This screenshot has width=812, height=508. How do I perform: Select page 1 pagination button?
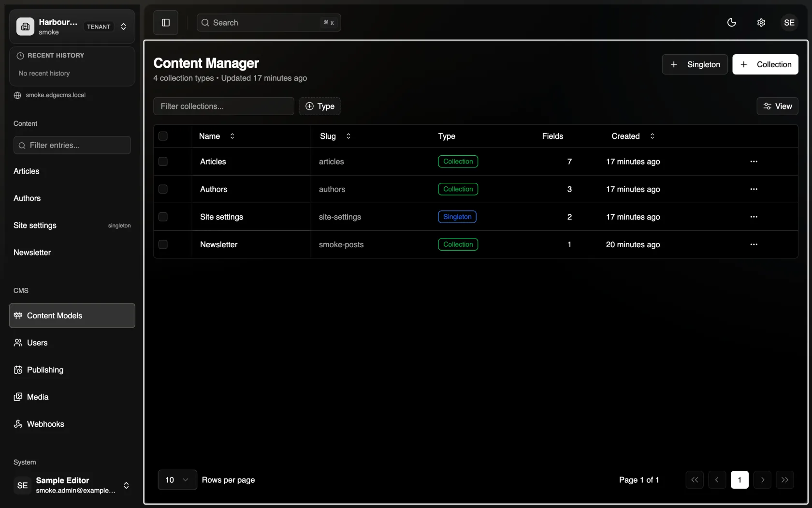[739, 480]
